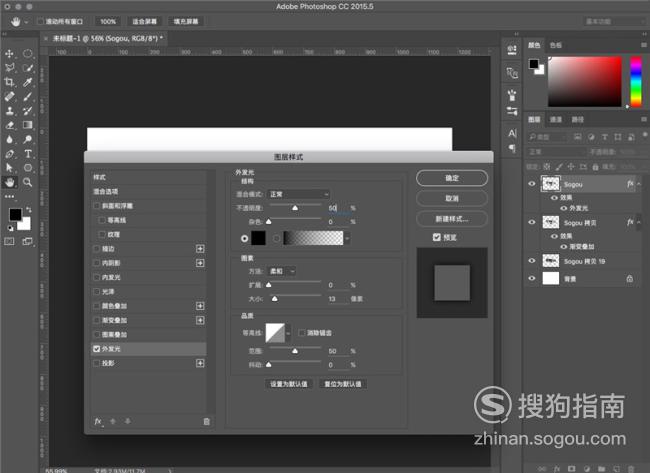650x473 pixels.
Task: Switch to the 通道 panel tab
Action: (x=555, y=119)
